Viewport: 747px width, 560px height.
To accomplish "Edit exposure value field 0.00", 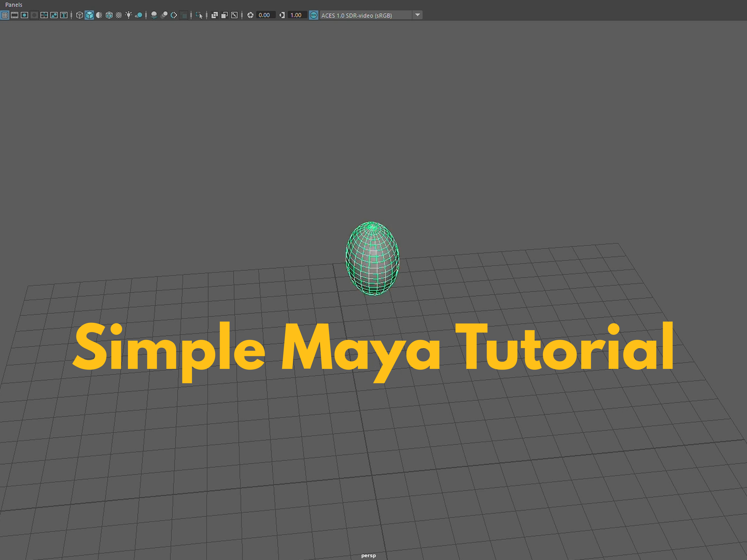I will (x=265, y=15).
